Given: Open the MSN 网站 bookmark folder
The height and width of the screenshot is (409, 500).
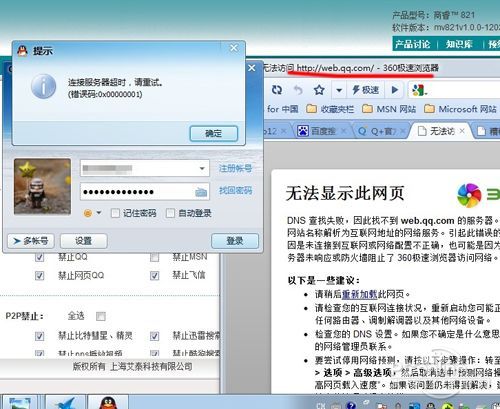Looking at the screenshot, I should tap(389, 109).
